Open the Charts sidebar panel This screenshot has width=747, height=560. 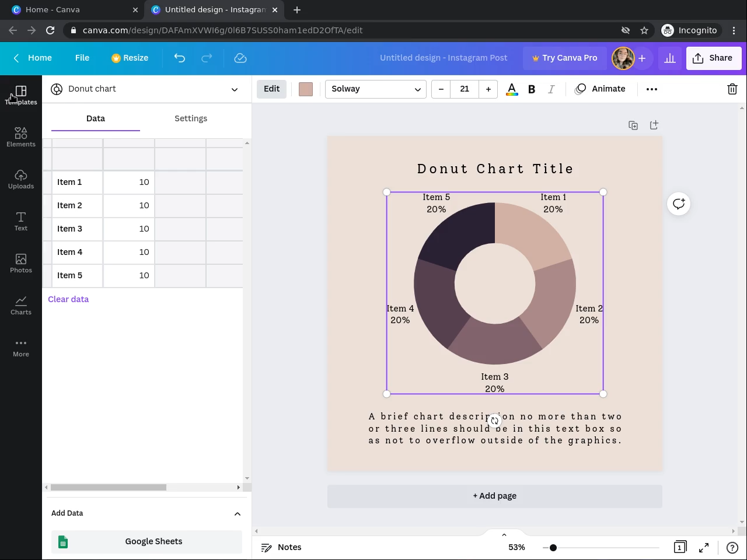click(21, 305)
